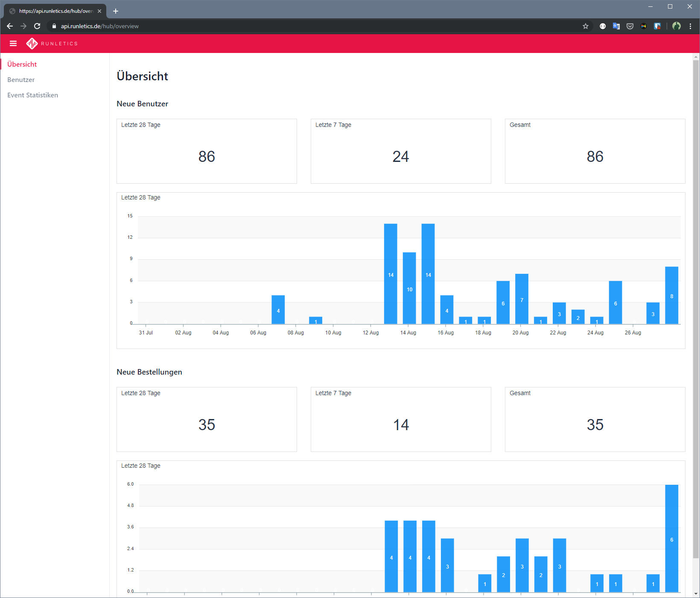Close the Runletics browser tab

(99, 11)
